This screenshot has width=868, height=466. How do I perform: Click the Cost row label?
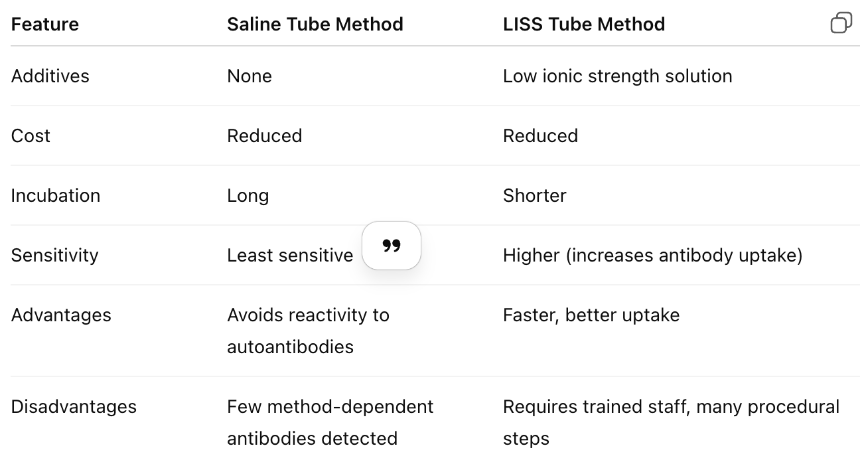point(31,136)
